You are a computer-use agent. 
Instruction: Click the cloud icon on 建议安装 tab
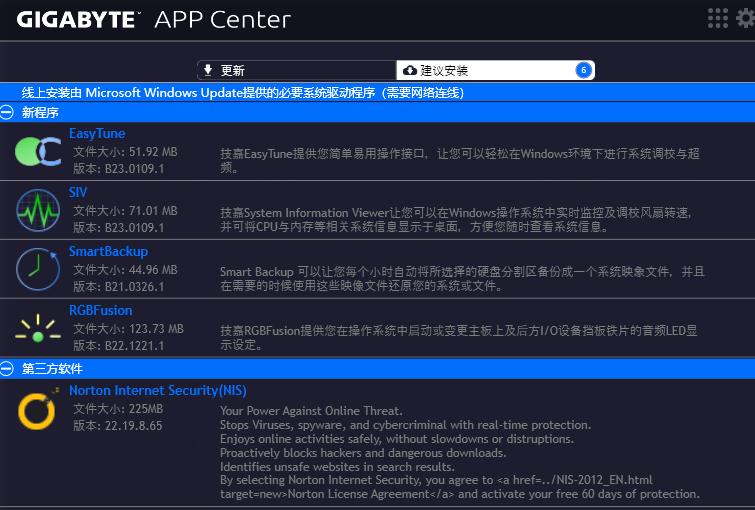tap(410, 70)
